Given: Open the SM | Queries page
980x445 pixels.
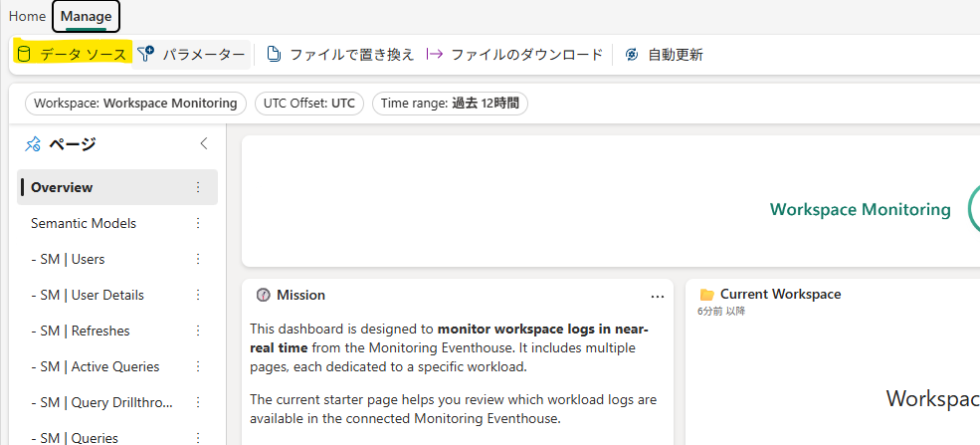Looking at the screenshot, I should 75,438.
